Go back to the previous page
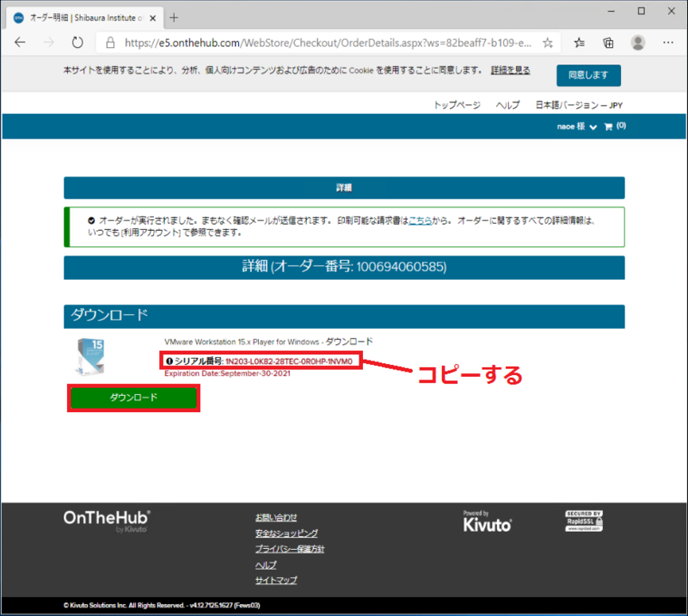This screenshot has height=616, width=688. coord(20,43)
